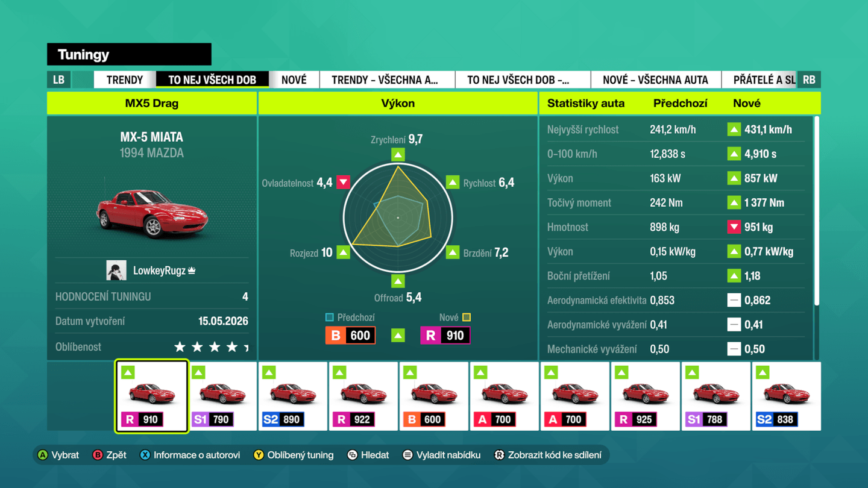Click the MX5 Drag tuning title
868x488 pixels.
[x=152, y=103]
